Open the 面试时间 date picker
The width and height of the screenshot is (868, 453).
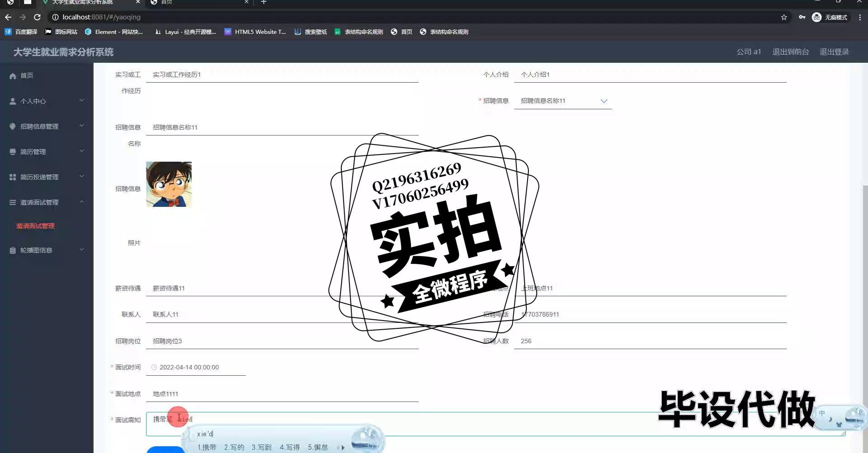coord(196,367)
